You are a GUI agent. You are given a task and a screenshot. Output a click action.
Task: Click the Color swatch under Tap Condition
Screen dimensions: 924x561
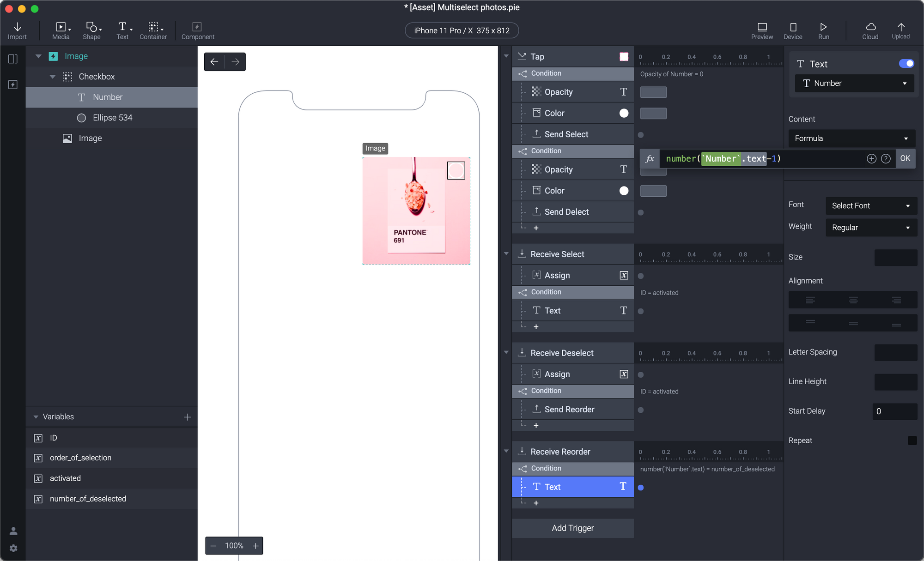pos(624,113)
